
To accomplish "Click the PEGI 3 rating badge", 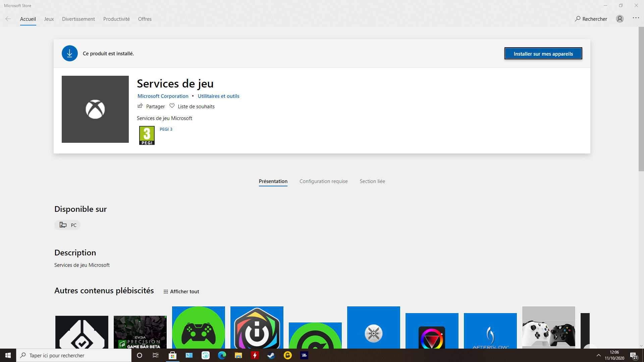I will point(147,135).
